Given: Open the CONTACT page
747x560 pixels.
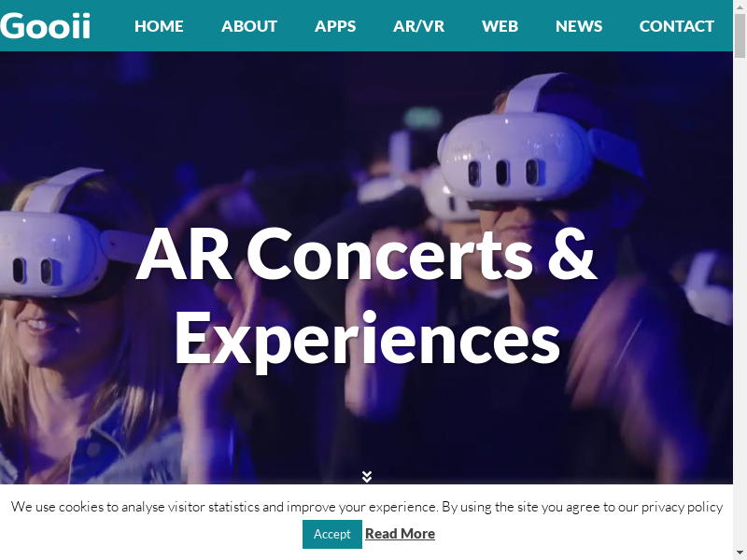Looking at the screenshot, I should pyautogui.click(x=676, y=26).
